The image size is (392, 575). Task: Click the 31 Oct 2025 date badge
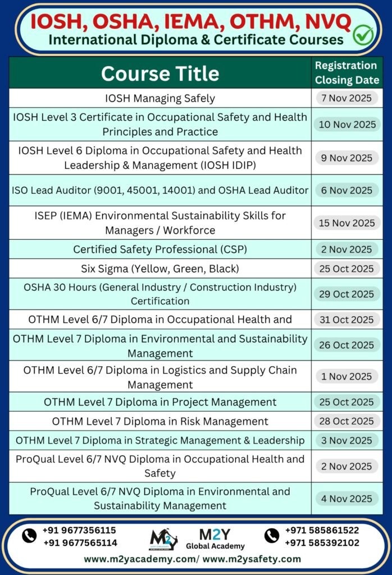point(347,320)
